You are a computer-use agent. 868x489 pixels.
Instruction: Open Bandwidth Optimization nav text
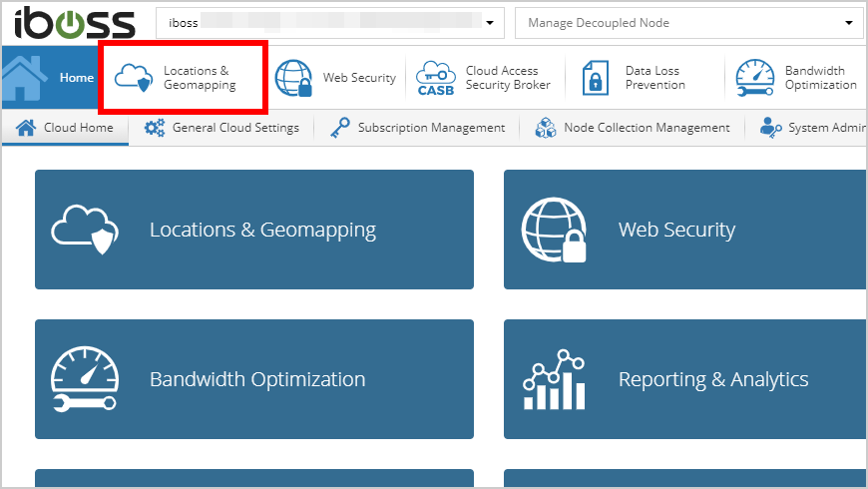[x=820, y=78]
